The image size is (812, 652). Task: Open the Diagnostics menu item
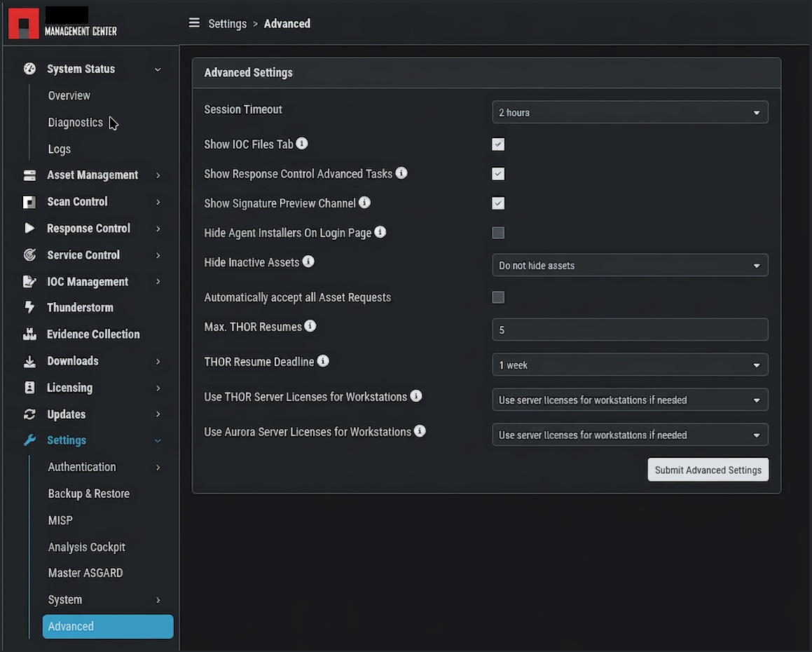coord(76,122)
